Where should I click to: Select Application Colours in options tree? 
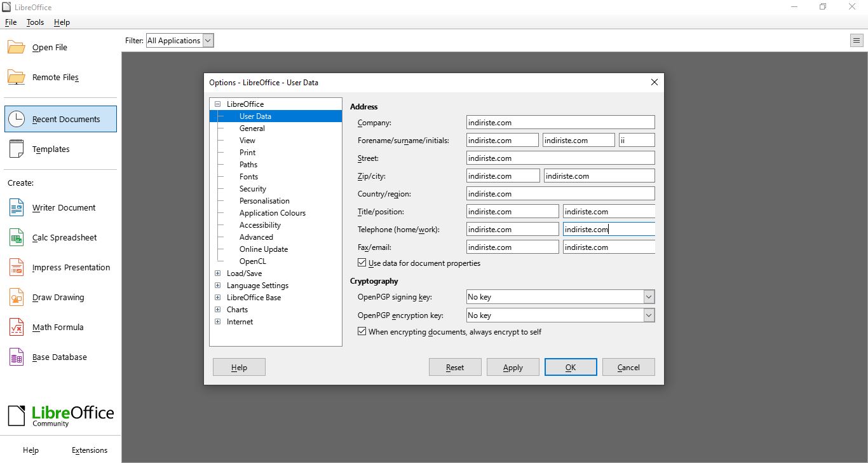coord(273,212)
